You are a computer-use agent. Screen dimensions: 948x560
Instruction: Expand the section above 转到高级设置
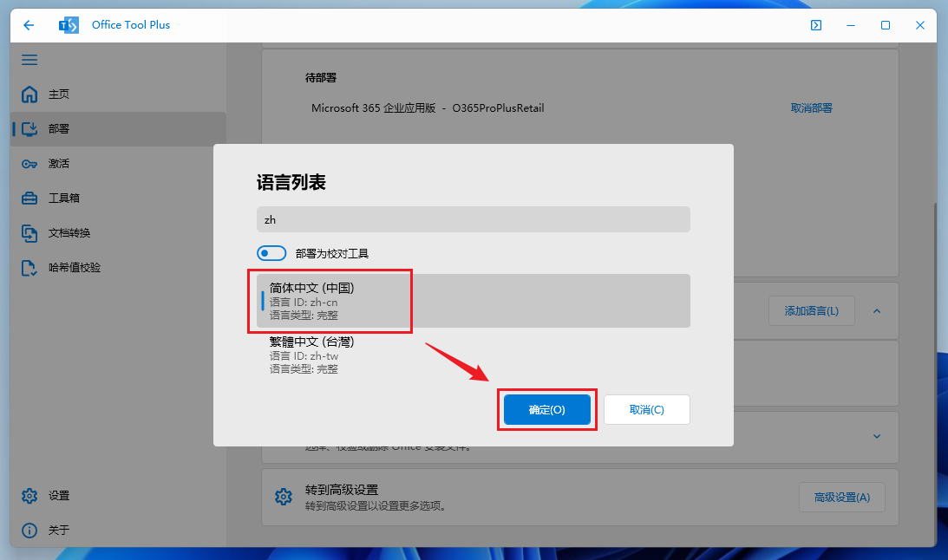click(x=877, y=436)
